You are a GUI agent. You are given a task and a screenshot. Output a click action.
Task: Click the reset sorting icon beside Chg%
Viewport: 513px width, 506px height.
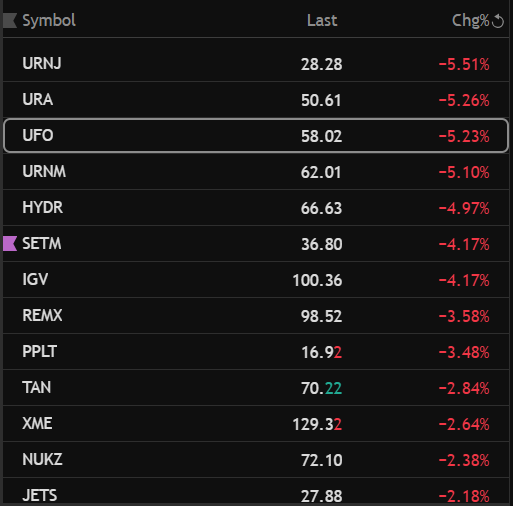(498, 21)
